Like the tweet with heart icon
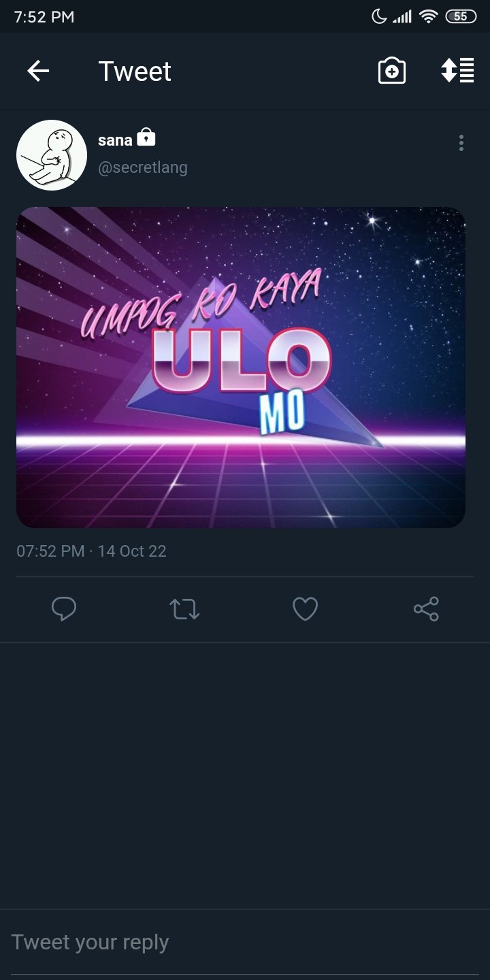Image resolution: width=490 pixels, height=980 pixels. 305,609
